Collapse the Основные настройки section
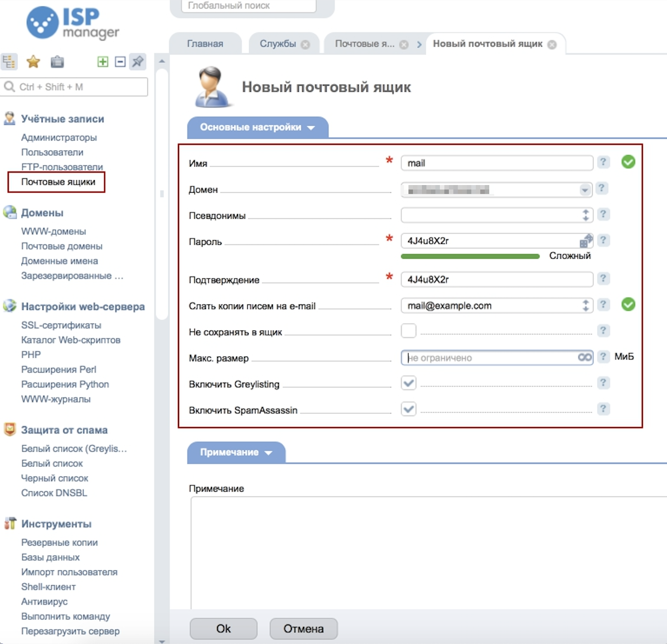667x644 pixels. click(x=257, y=128)
